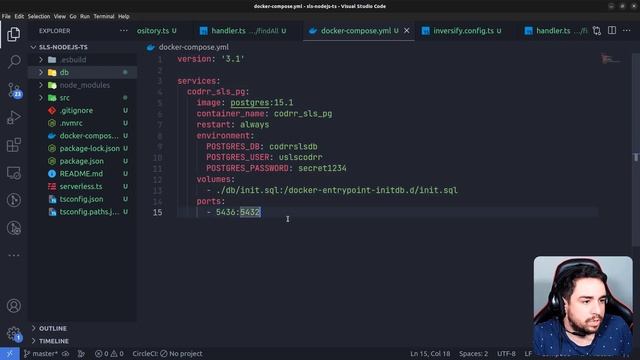Click docker-compose.yml breadcrumb above editor

(x=193, y=47)
